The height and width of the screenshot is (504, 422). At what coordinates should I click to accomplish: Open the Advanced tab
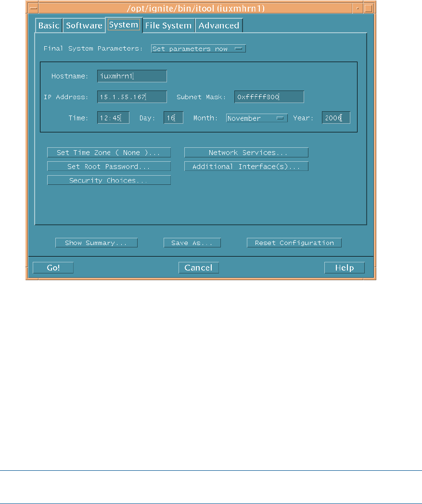[x=219, y=26]
